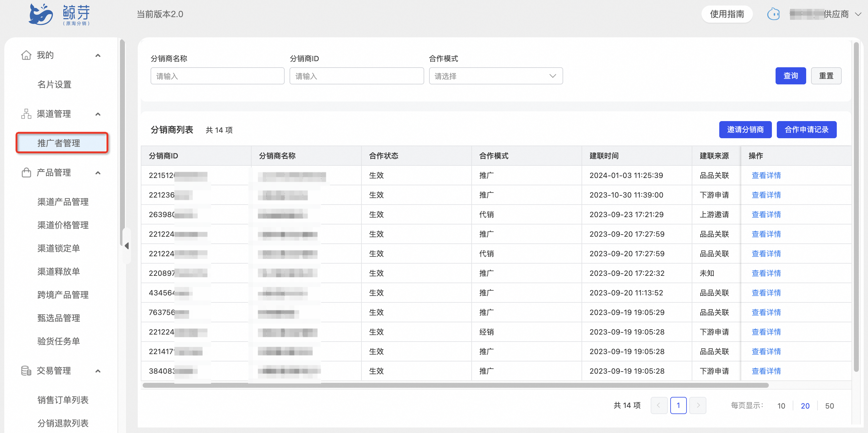This screenshot has height=433, width=868.
Task: View details of the 2024-01-03 row
Action: pyautogui.click(x=766, y=175)
